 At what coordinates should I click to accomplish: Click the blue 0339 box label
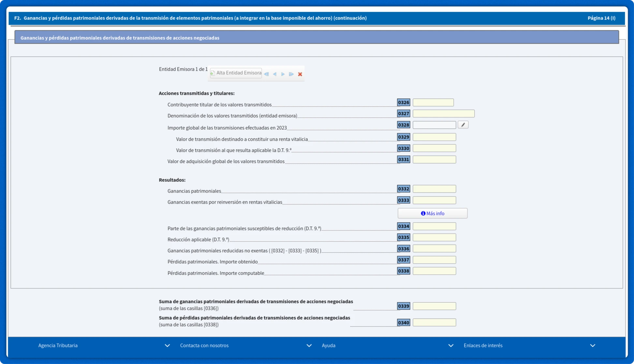403,306
